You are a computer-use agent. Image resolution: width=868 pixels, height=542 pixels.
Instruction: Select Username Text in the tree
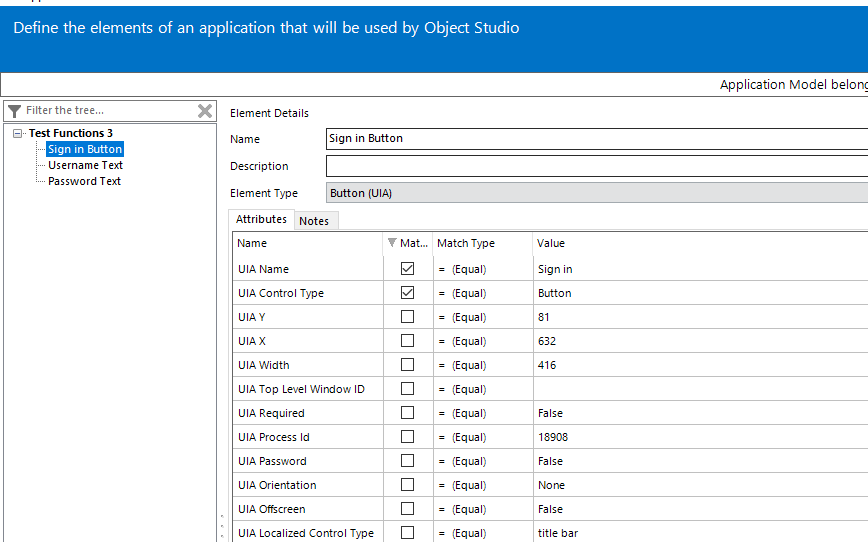[x=85, y=165]
